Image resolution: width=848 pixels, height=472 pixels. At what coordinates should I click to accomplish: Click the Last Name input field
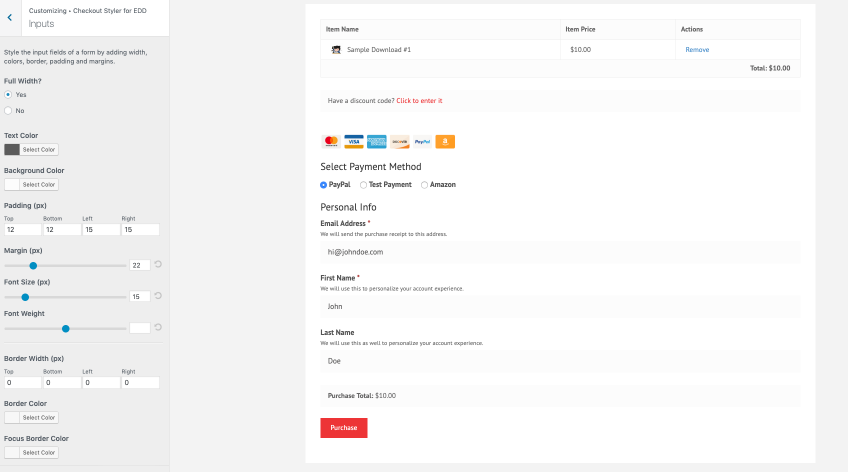(560, 361)
